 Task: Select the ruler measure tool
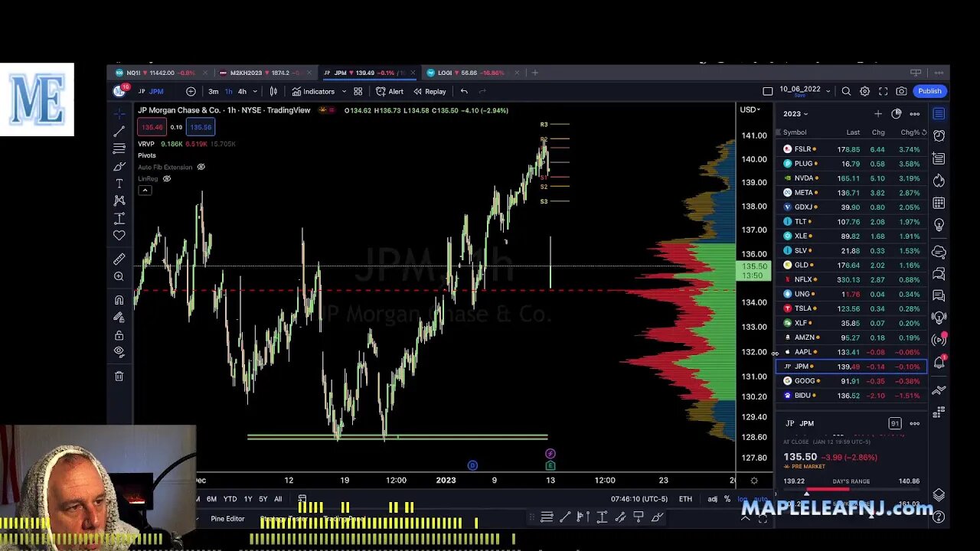[x=119, y=259]
